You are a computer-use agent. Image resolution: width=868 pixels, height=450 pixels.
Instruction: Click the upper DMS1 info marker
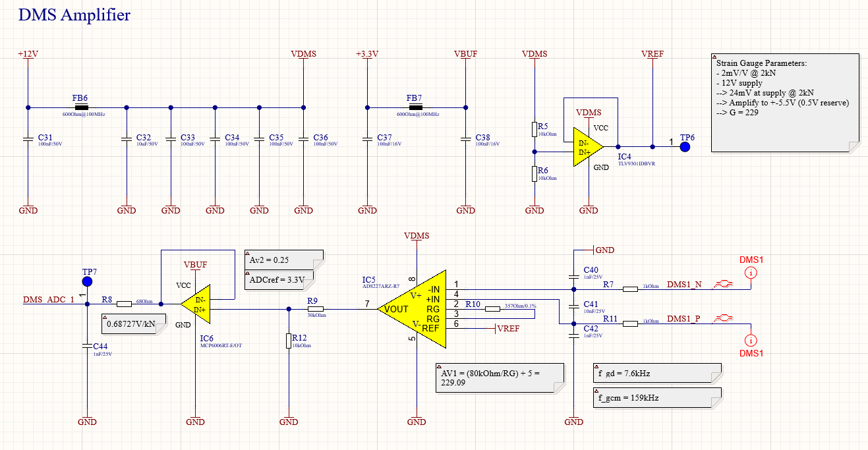click(x=750, y=272)
